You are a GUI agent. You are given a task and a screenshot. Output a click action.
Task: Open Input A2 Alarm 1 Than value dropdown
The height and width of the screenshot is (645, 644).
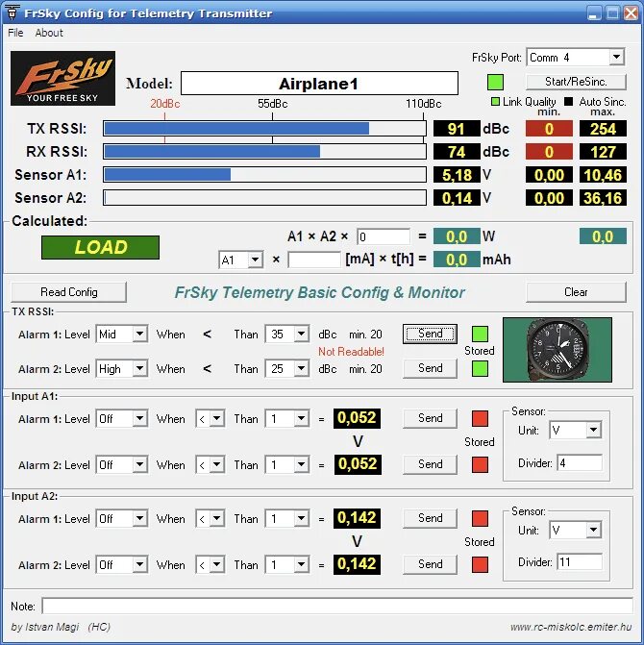tap(287, 519)
